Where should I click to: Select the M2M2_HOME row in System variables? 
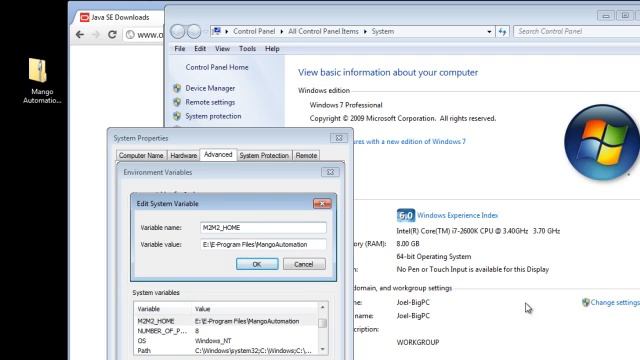point(226,321)
